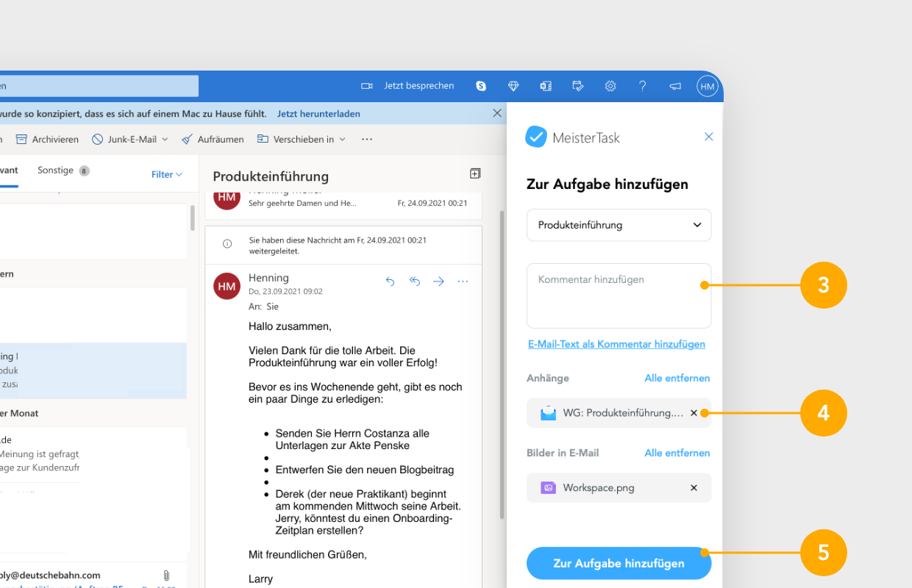Open the HM account avatar
The image size is (912, 588).
[708, 86]
